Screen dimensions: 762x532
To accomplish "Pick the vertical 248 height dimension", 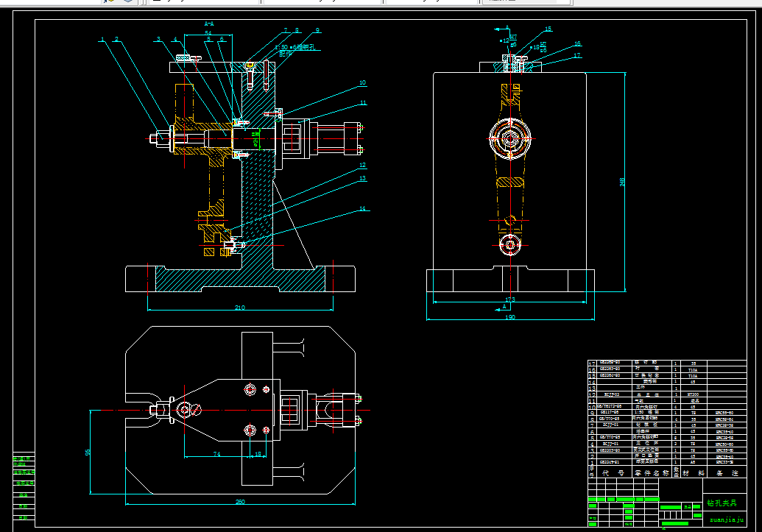I will click(x=622, y=182).
